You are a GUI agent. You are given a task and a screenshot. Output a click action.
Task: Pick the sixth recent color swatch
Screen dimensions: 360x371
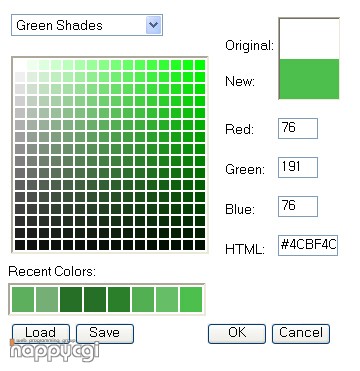143,299
